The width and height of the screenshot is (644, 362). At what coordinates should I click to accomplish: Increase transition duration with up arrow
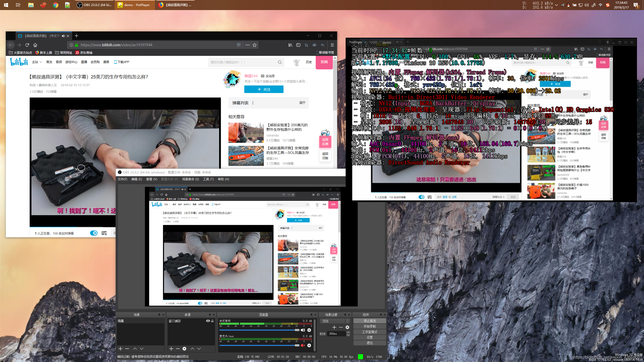(x=348, y=332)
